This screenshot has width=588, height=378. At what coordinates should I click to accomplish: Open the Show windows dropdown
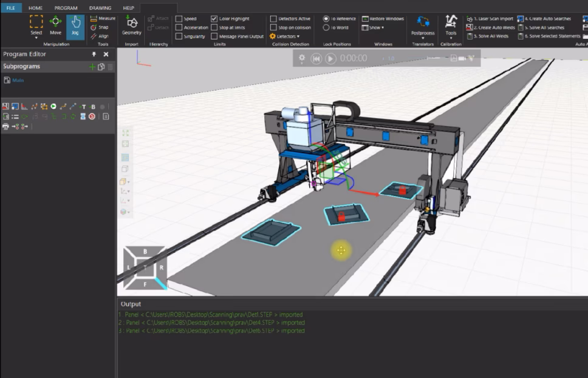373,27
